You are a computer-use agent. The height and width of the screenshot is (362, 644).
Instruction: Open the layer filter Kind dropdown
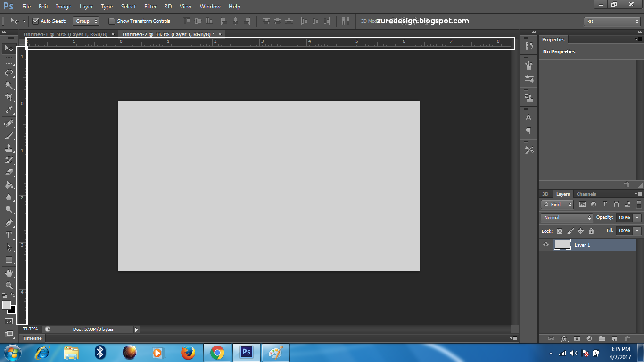point(557,205)
